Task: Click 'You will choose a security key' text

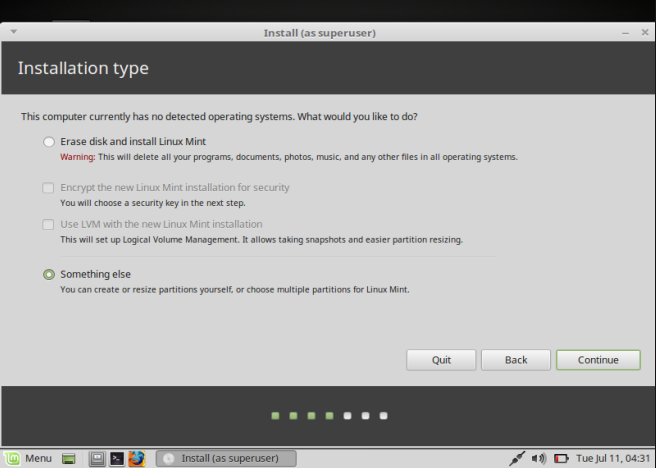Action: [153, 203]
